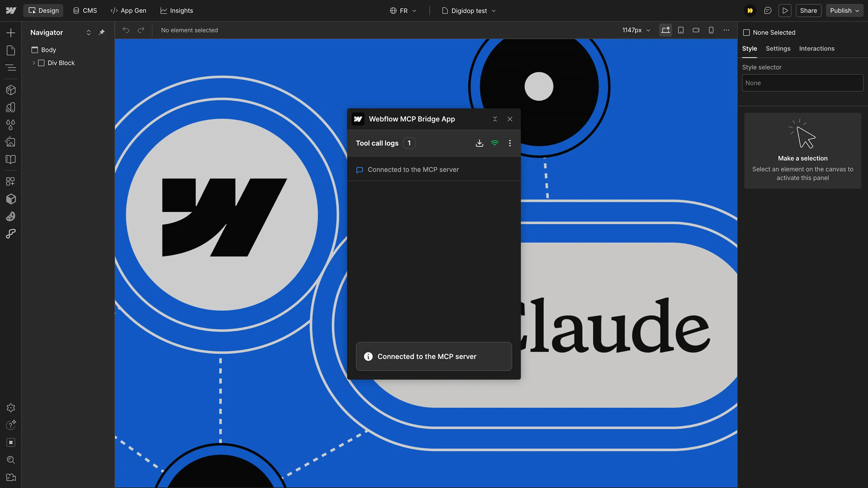This screenshot has height=488, width=868.
Task: Open the Help and AI assistant icon
Action: (x=11, y=425)
